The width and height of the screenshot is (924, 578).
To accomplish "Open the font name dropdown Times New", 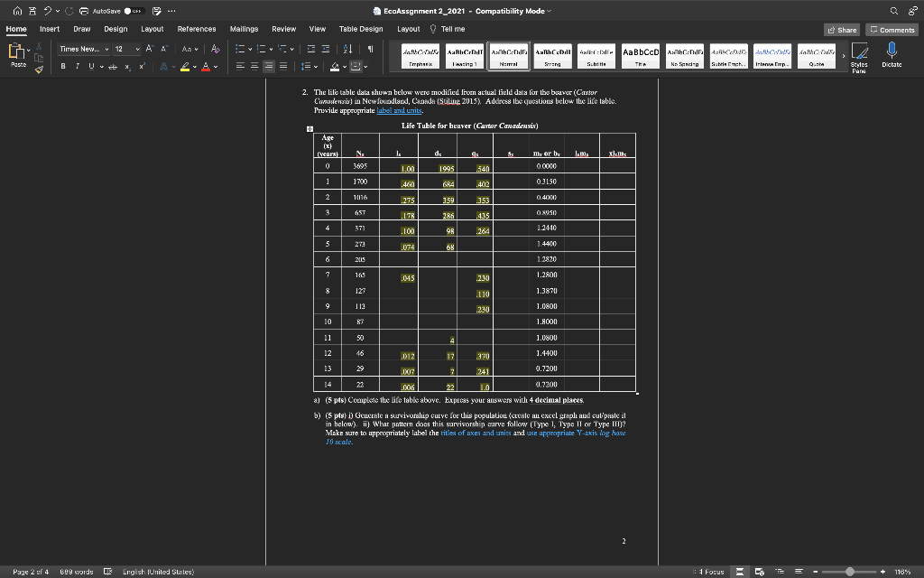I will coord(84,49).
